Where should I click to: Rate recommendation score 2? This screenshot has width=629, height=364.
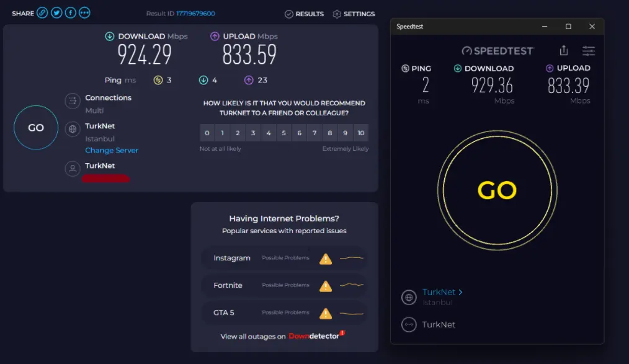(238, 133)
